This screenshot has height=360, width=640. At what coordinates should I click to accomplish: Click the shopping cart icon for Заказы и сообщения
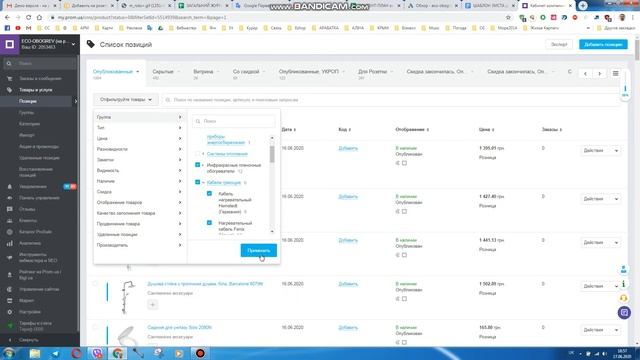(9, 78)
